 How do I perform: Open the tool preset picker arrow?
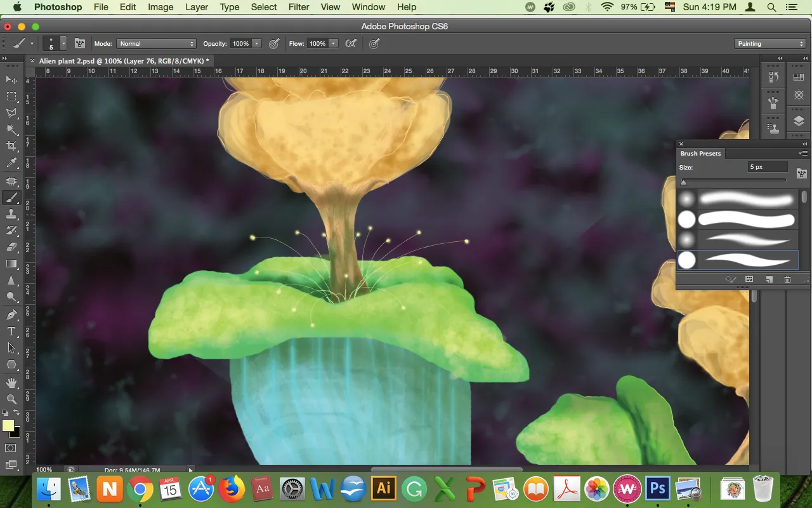32,43
